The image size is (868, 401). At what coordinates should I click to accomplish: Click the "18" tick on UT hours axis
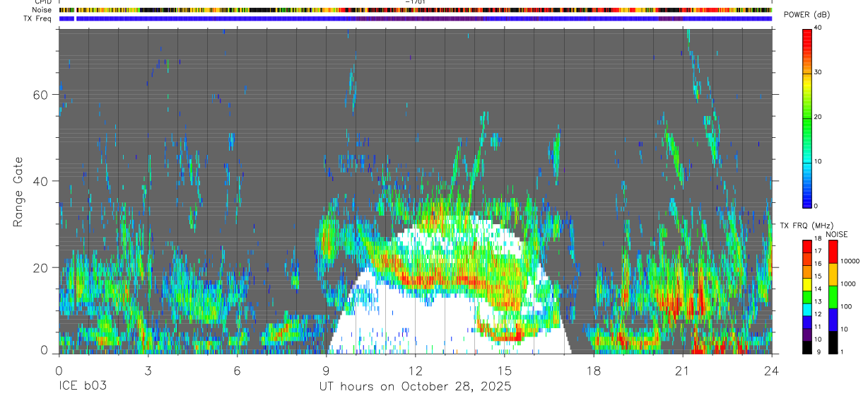(594, 370)
